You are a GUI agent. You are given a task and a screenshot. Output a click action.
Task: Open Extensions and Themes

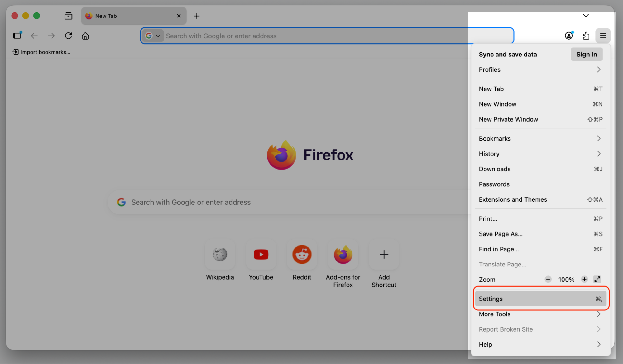[x=541, y=199]
